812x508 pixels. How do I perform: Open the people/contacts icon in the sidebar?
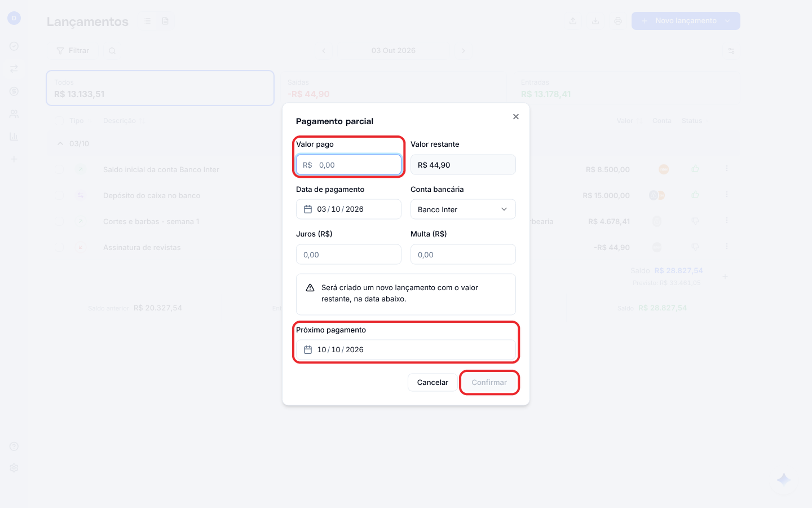point(14,114)
